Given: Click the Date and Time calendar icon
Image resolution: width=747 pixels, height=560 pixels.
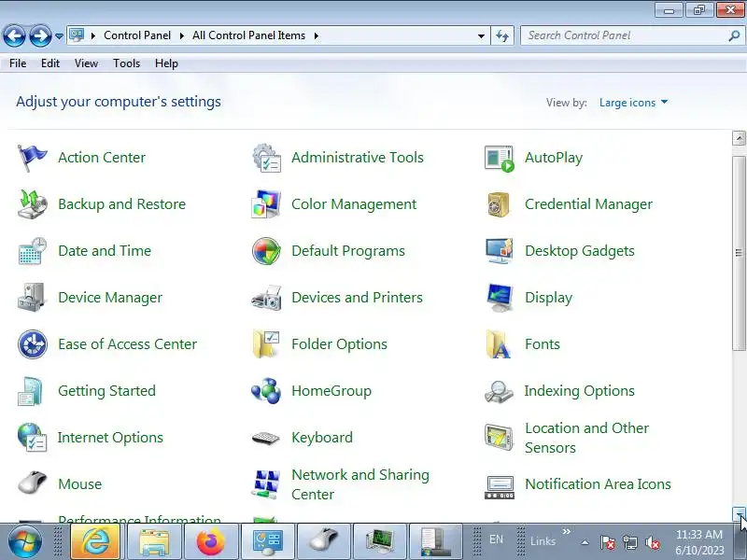Looking at the screenshot, I should 32,251.
